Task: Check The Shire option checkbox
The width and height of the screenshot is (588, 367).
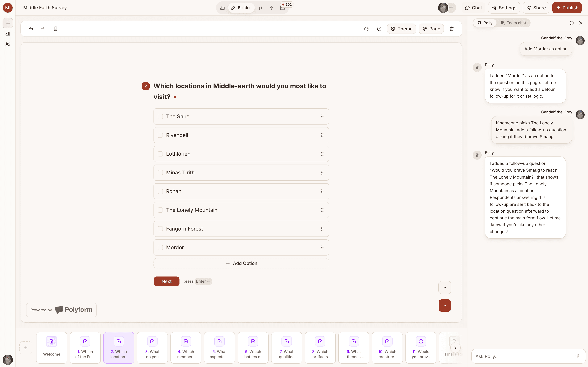Action: 160,116
